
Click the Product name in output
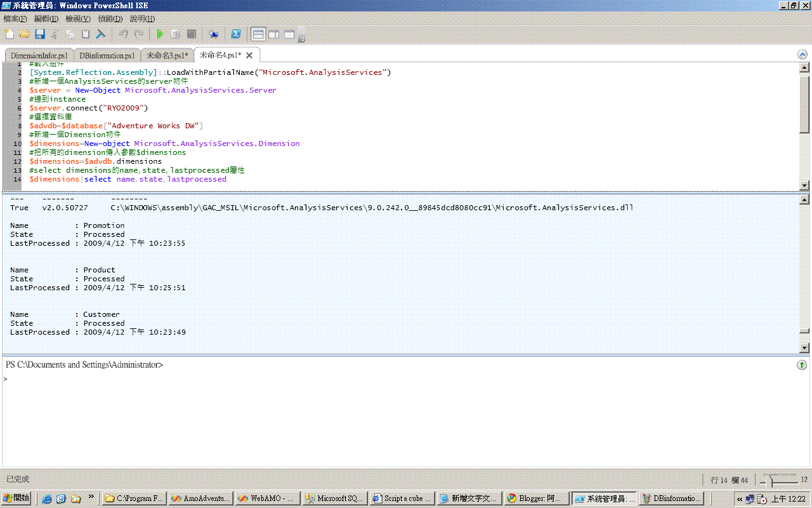[x=100, y=270]
